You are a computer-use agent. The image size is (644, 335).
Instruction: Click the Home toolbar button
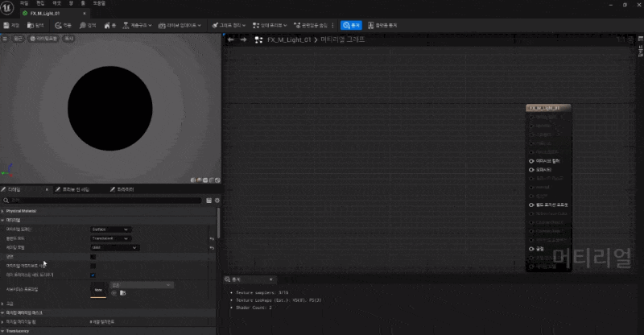point(110,26)
